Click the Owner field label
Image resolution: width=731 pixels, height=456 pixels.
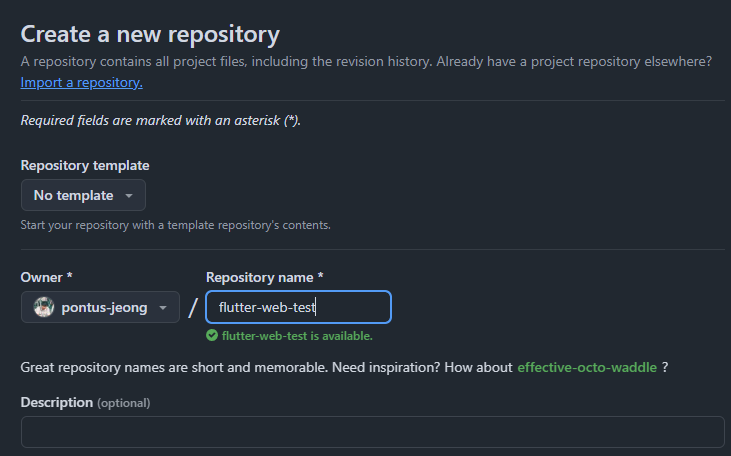pyautogui.click(x=46, y=277)
